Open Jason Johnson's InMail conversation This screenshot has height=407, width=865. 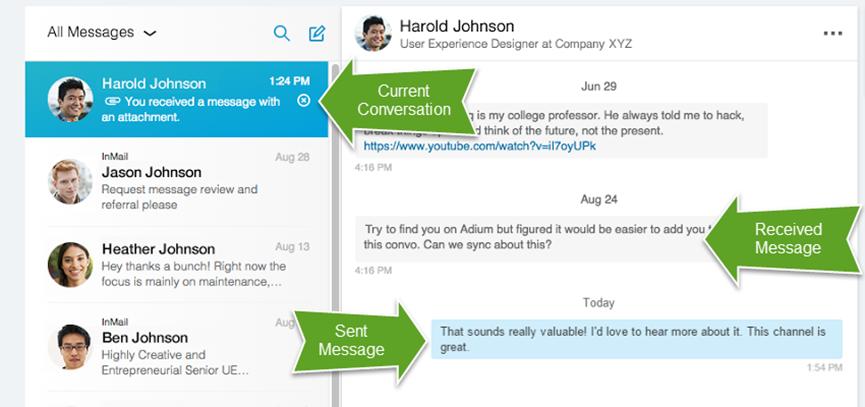[x=190, y=181]
